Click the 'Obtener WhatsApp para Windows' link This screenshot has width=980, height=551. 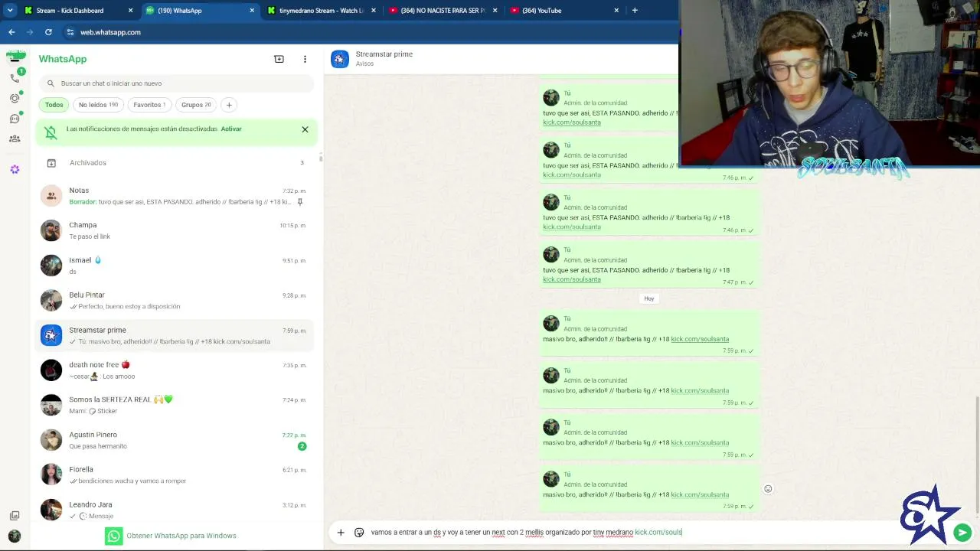pos(181,536)
